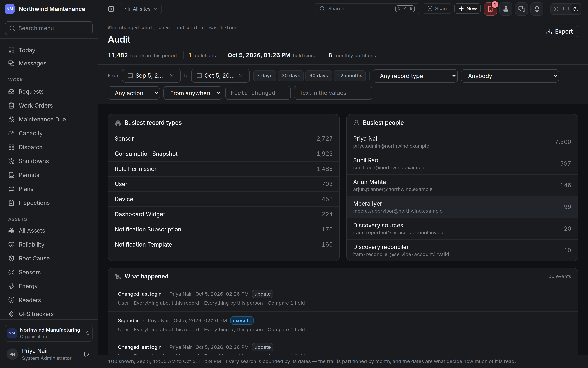Switch to system theme monitor icon
The height and width of the screenshot is (368, 588).
(x=566, y=9)
